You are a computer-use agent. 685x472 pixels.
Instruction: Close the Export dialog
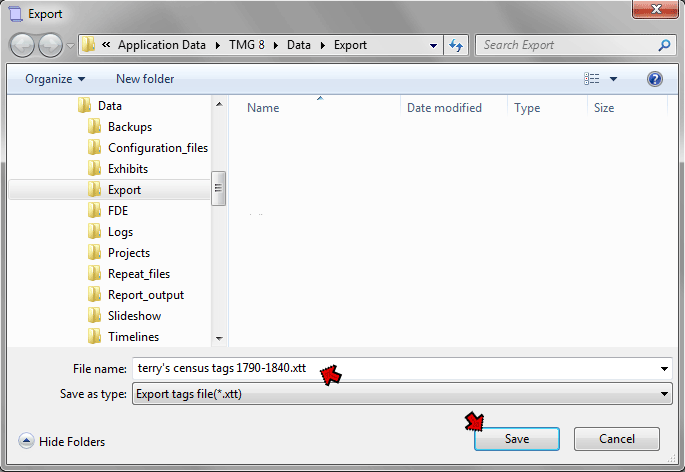[655, 9]
